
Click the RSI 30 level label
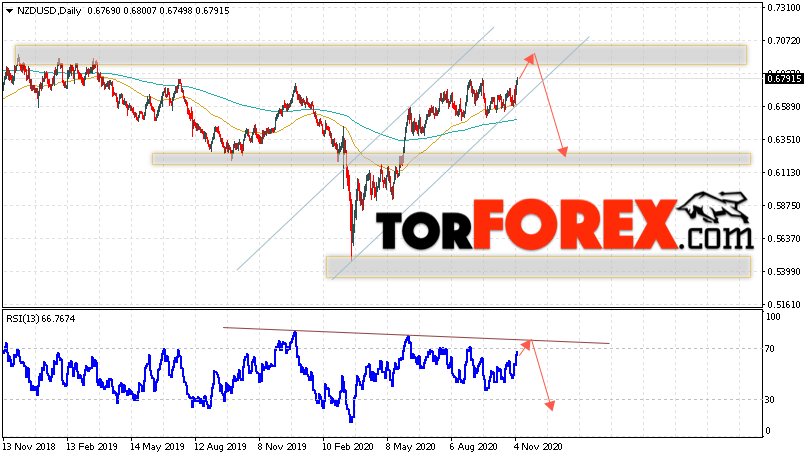pos(770,400)
